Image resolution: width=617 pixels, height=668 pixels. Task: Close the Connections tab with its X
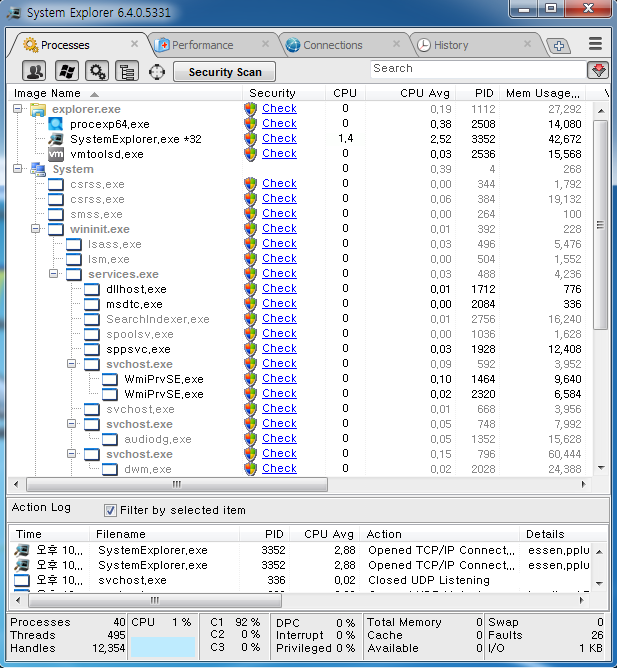click(x=396, y=44)
